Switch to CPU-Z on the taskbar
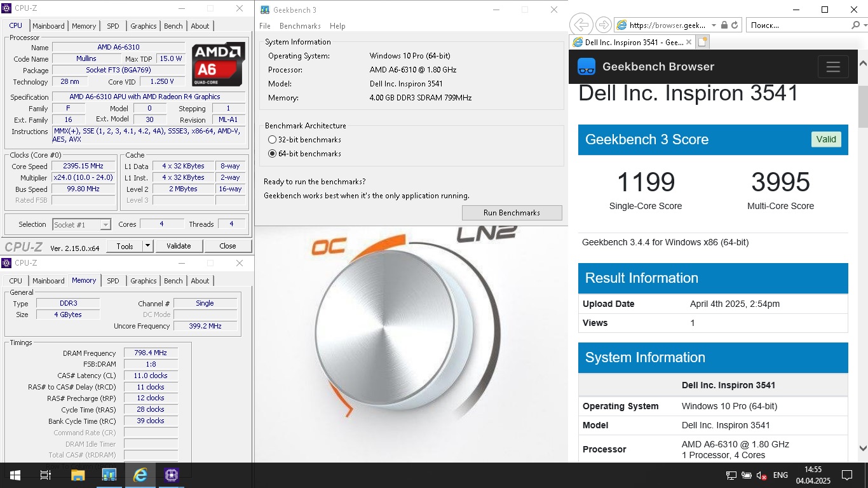868x488 pixels. point(171,475)
